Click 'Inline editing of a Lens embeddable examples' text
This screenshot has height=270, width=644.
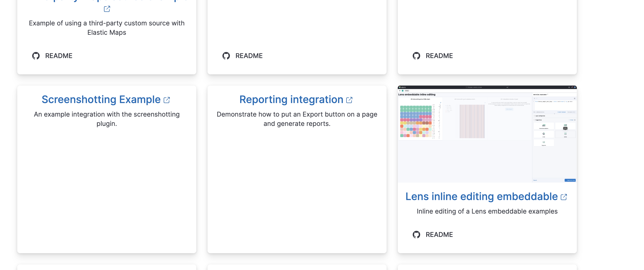point(487,211)
